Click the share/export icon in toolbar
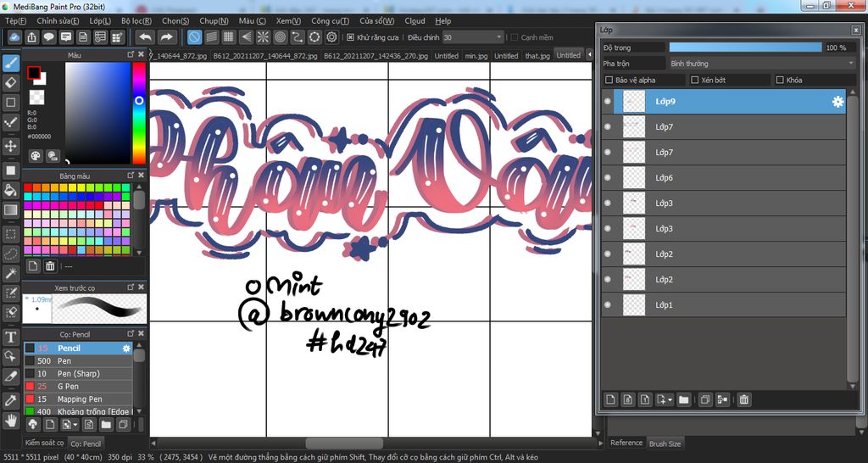Screen dimensions: 868x463 click(31, 37)
